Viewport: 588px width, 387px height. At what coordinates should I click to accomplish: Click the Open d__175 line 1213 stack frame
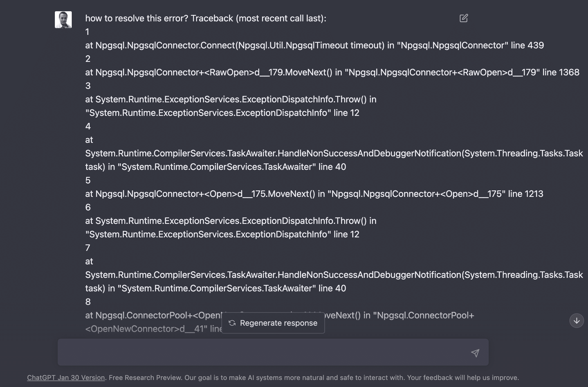pyautogui.click(x=314, y=194)
